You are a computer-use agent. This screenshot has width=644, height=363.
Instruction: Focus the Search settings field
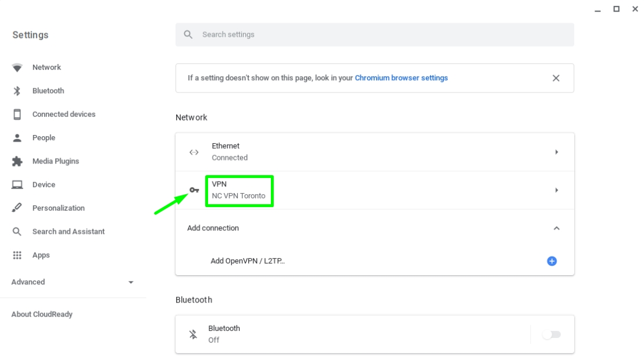tap(374, 34)
